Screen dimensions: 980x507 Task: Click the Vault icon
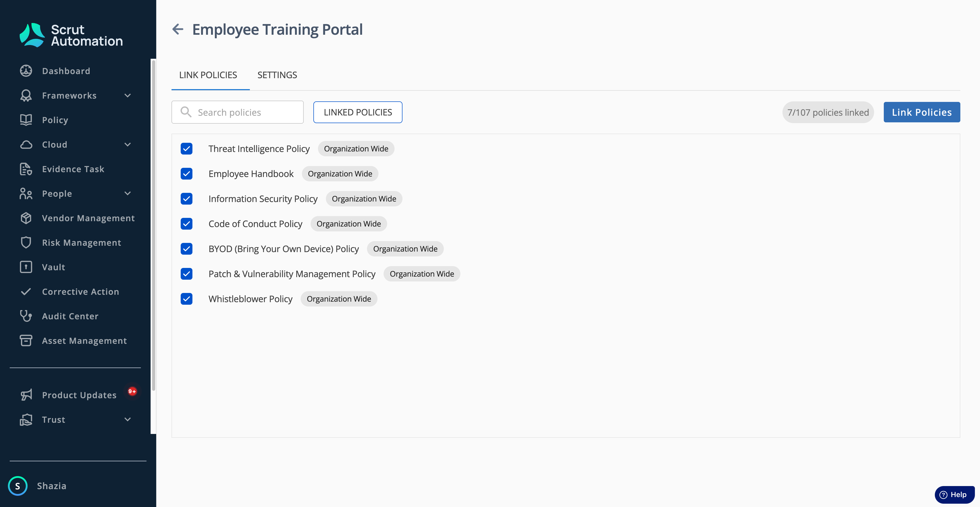coord(26,267)
